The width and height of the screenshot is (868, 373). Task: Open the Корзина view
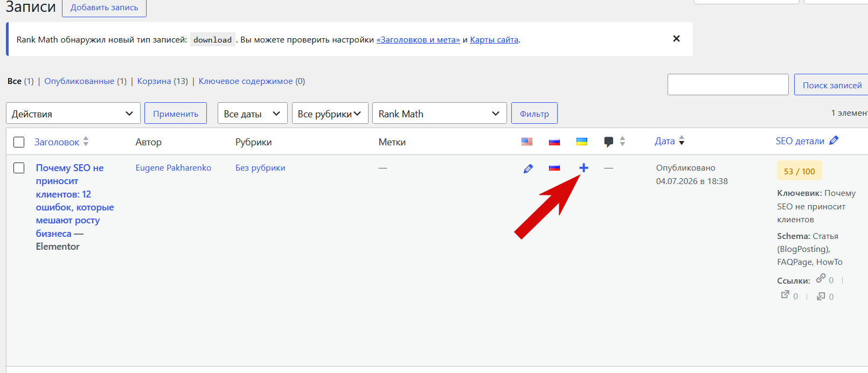[154, 81]
